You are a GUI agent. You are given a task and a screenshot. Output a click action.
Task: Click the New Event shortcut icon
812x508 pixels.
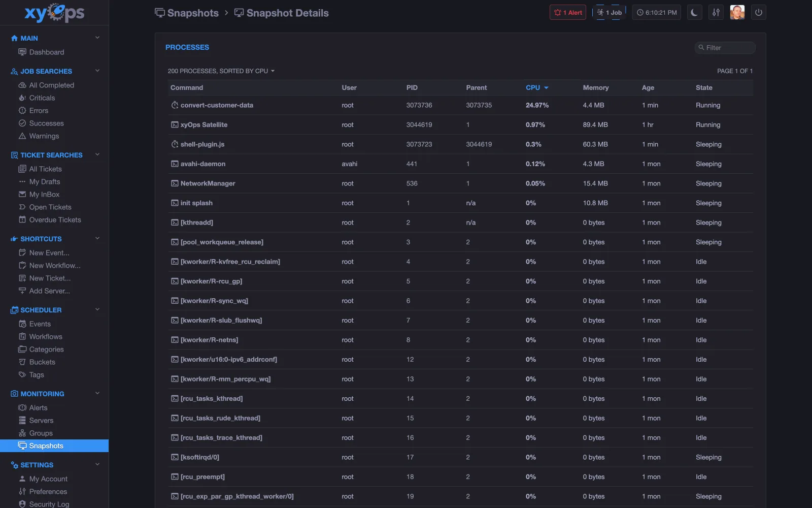(22, 252)
